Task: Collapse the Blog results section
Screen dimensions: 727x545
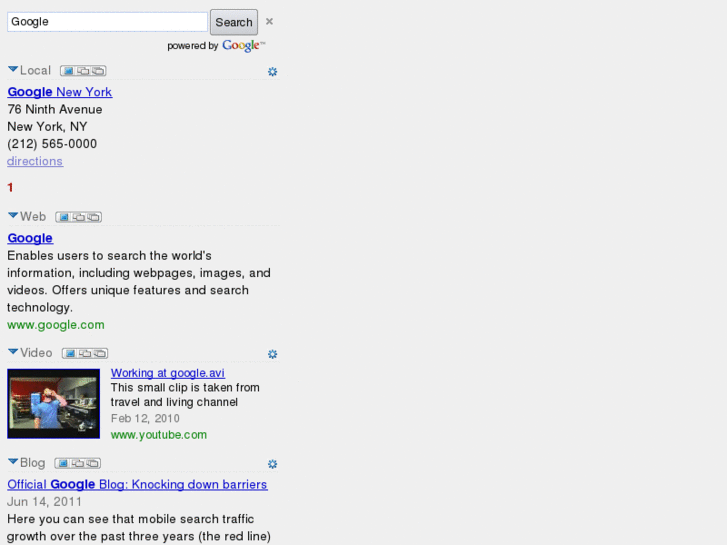Action: [13, 462]
